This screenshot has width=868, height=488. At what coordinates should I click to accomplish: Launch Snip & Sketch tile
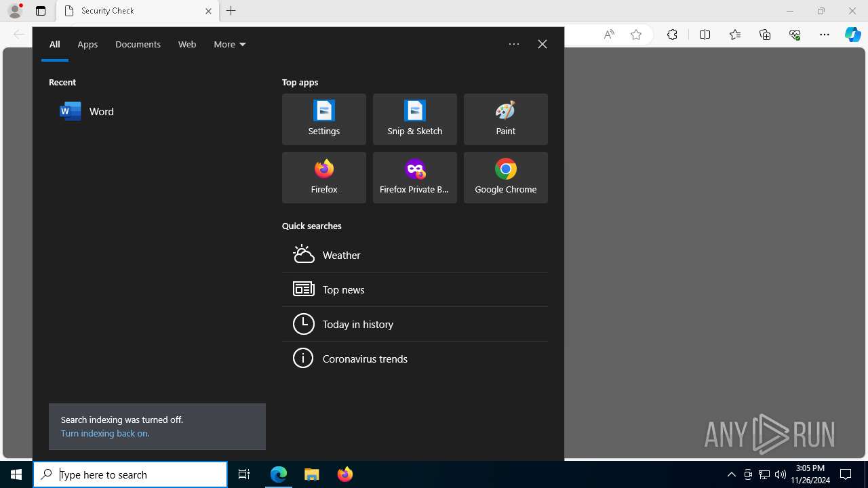pyautogui.click(x=414, y=119)
